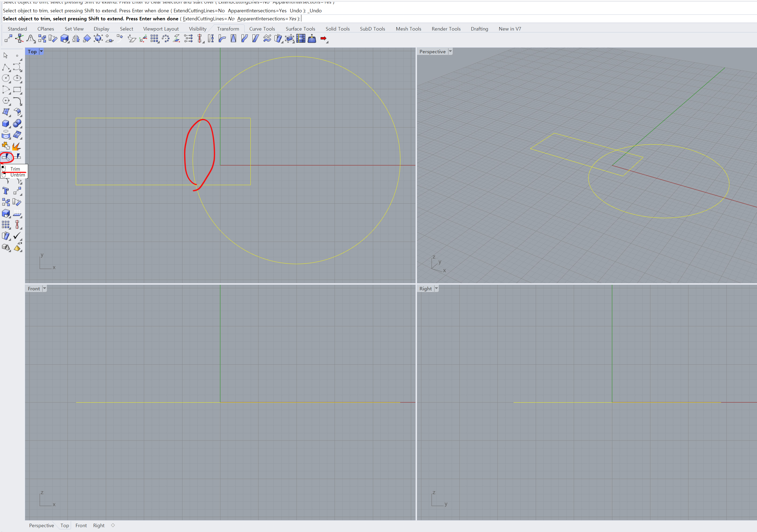
Task: Click the Trim tool icon in sidebar
Action: (6, 157)
